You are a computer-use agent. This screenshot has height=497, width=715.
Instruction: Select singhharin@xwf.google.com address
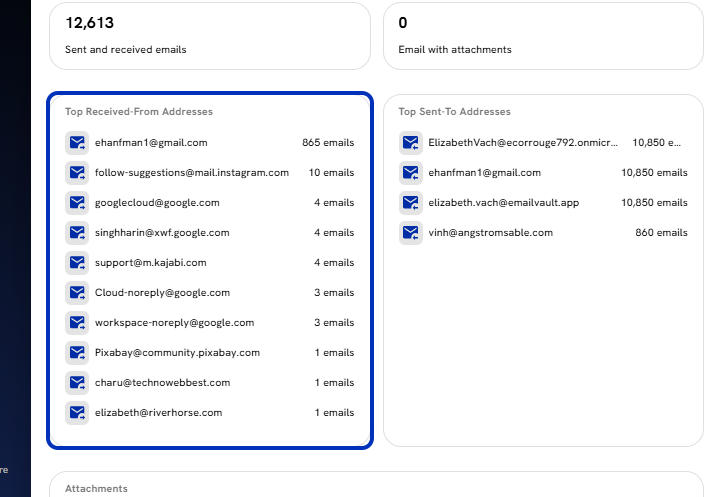point(162,233)
